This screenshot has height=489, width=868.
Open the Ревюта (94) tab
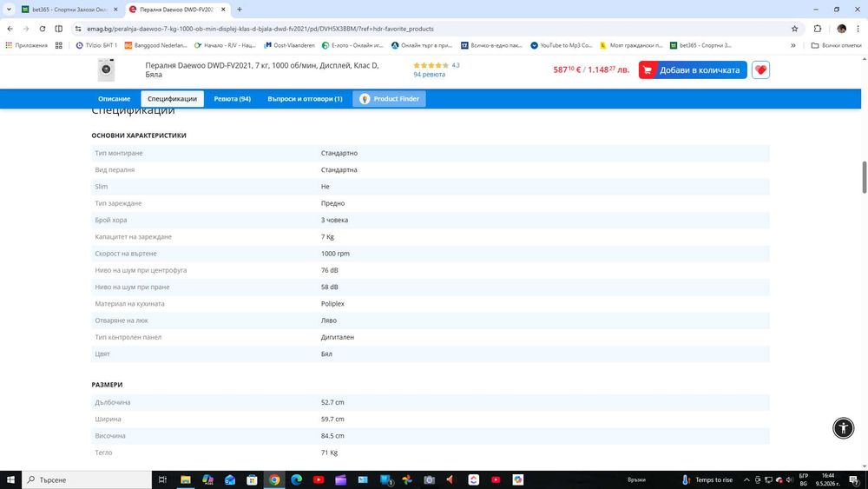[233, 98]
